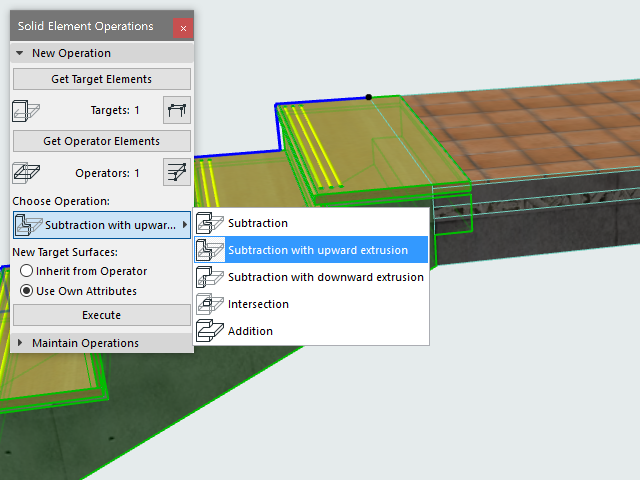
Task: Close the Solid Element Operations palette
Action: tap(183, 28)
